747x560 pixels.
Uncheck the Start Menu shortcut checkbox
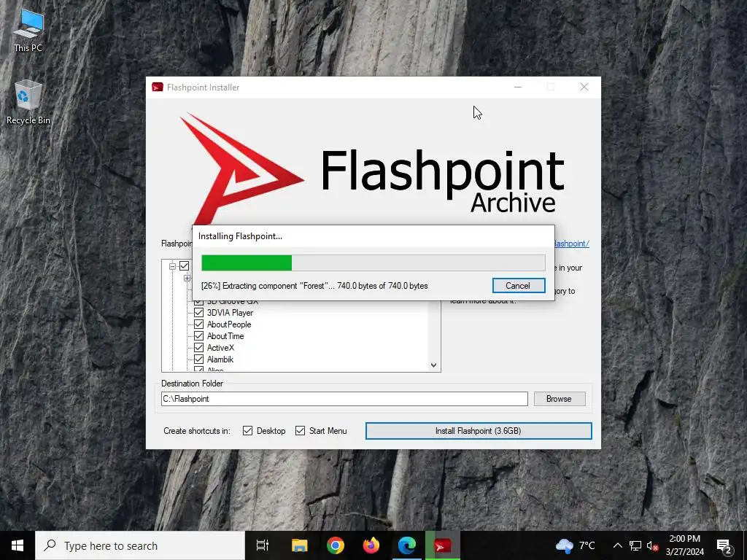coord(300,431)
